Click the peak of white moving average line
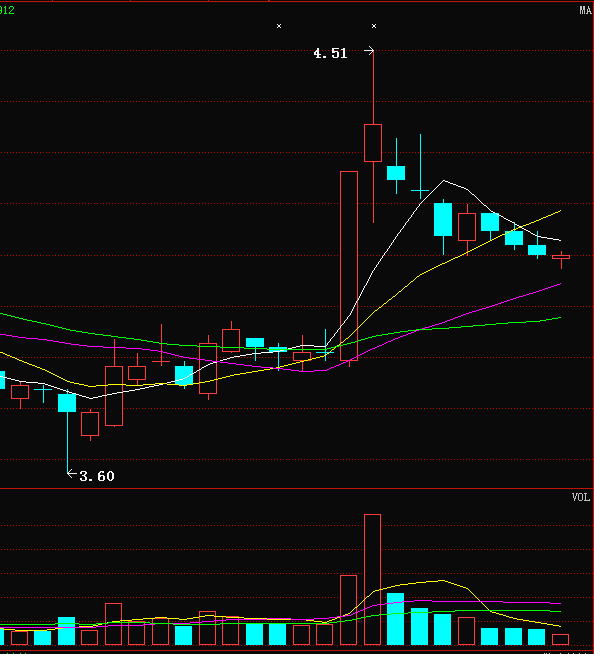The image size is (594, 654). click(x=444, y=181)
